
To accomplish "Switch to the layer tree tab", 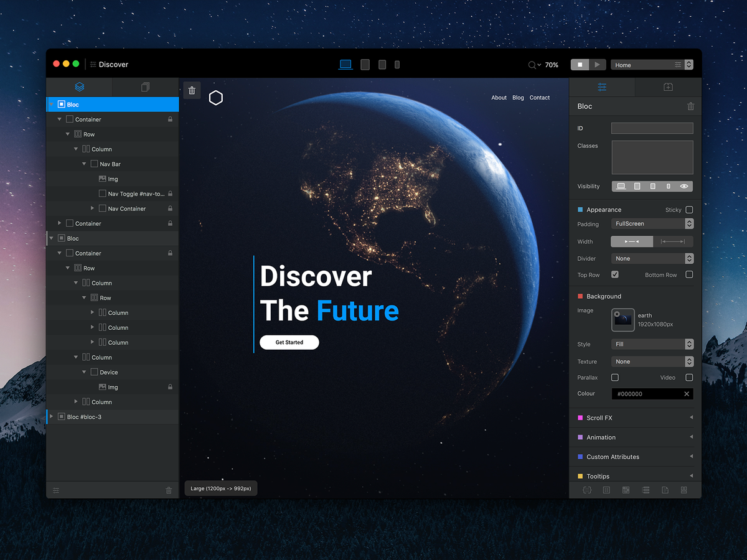I will [x=79, y=86].
